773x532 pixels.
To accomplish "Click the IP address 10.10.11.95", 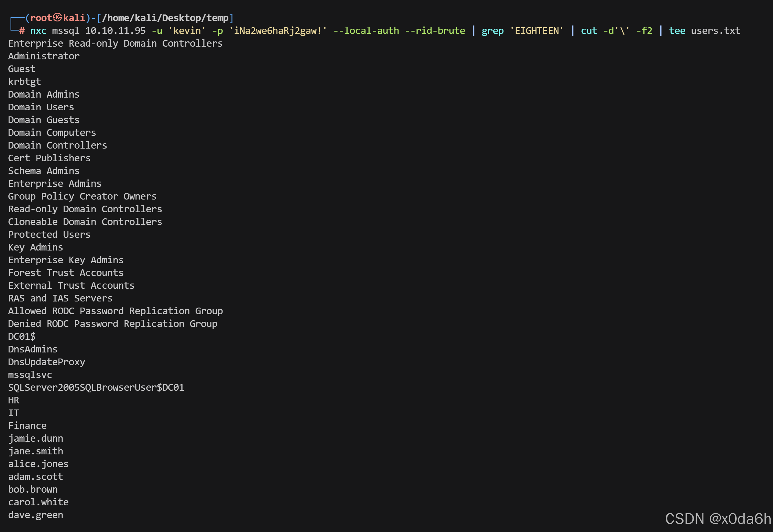I will click(115, 31).
